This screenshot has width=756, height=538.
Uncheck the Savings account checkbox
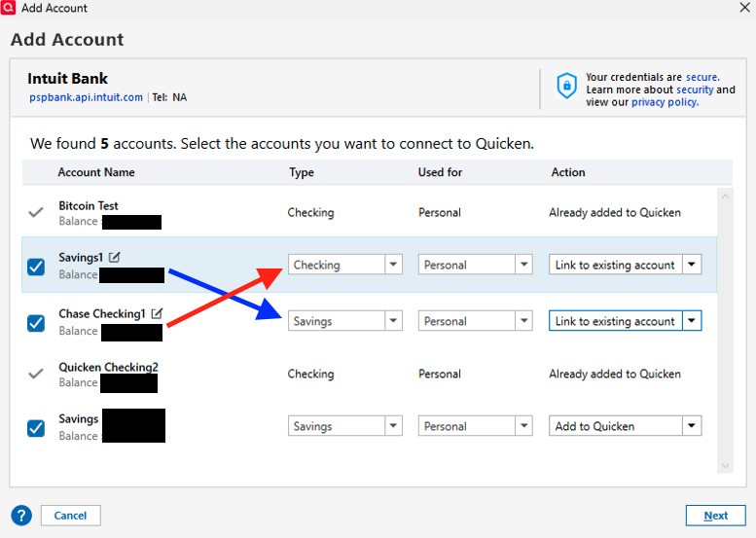click(x=36, y=428)
